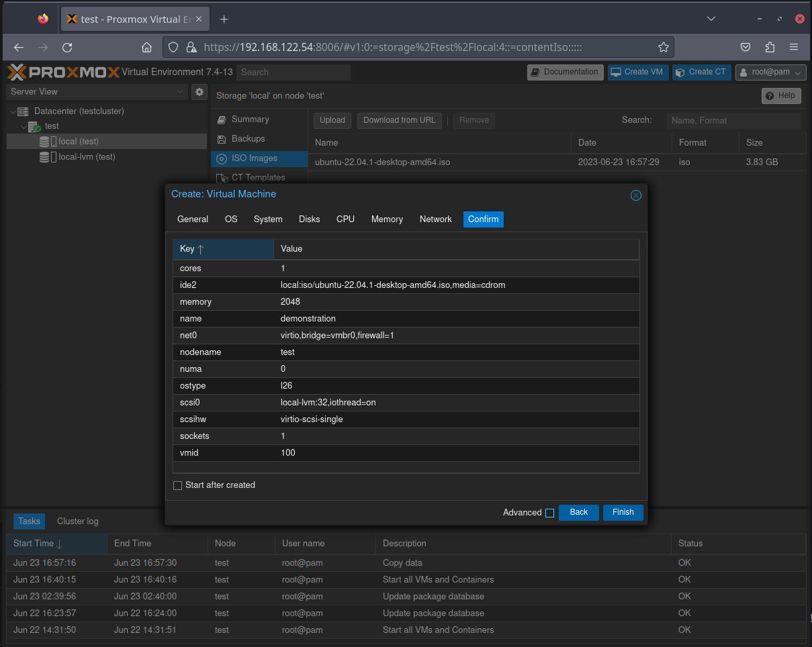Open the Firefox extensions puzzle icon
Viewport: 812px width, 647px height.
click(770, 47)
